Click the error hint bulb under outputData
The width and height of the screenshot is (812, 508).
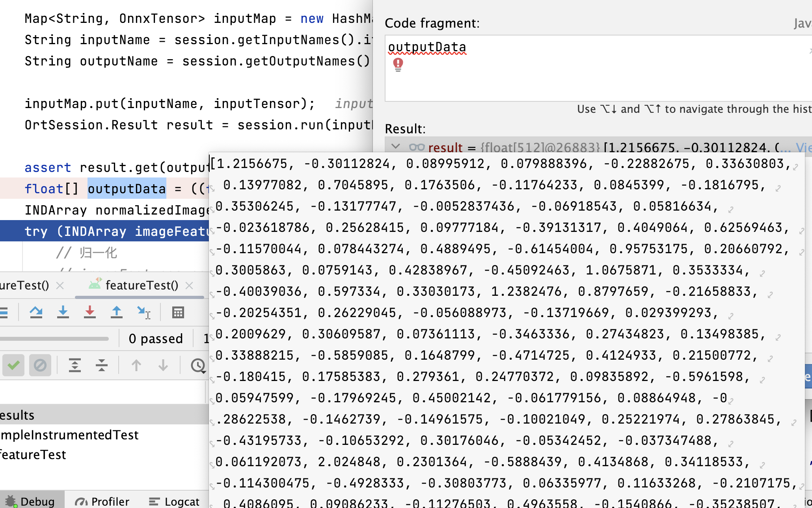[x=397, y=64]
